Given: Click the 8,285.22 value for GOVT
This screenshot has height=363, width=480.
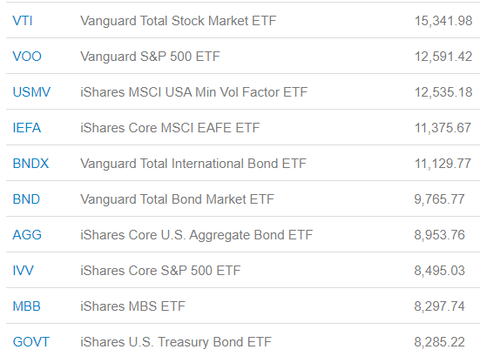Looking at the screenshot, I should pos(439,342).
